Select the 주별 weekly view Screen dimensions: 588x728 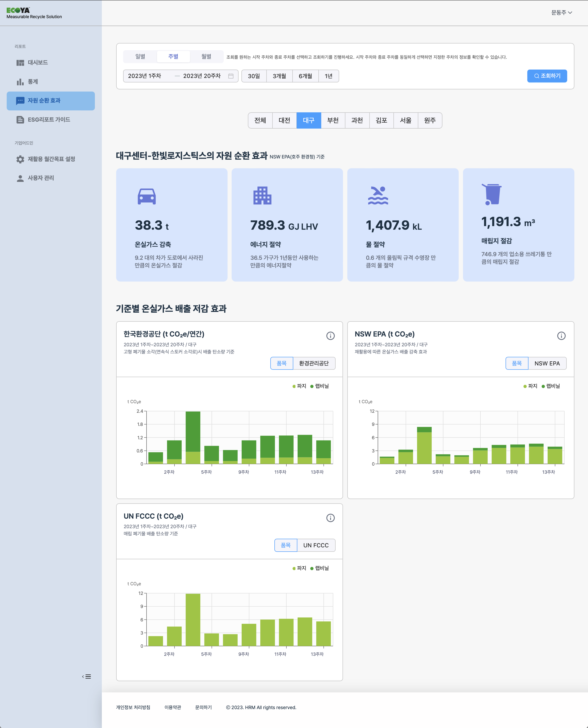(x=173, y=57)
